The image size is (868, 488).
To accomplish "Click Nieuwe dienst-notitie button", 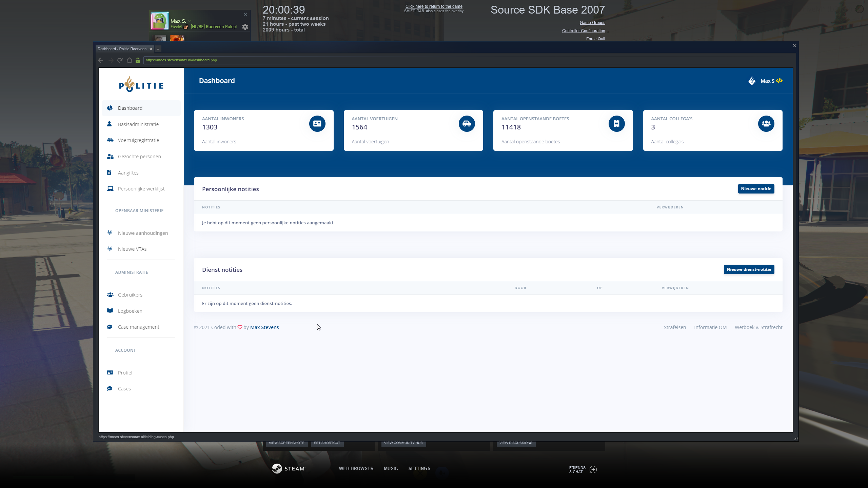I will (749, 269).
